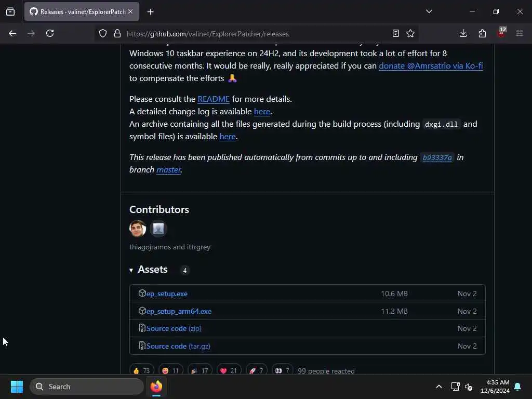View site security padlock info

[117, 33]
